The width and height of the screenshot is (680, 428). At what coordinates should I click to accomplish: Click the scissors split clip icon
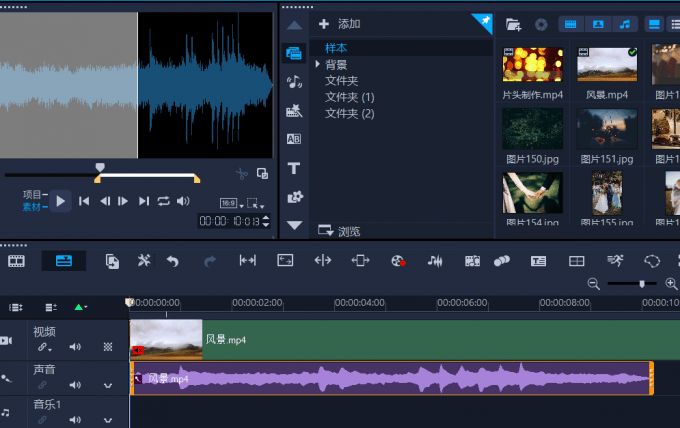[x=242, y=174]
